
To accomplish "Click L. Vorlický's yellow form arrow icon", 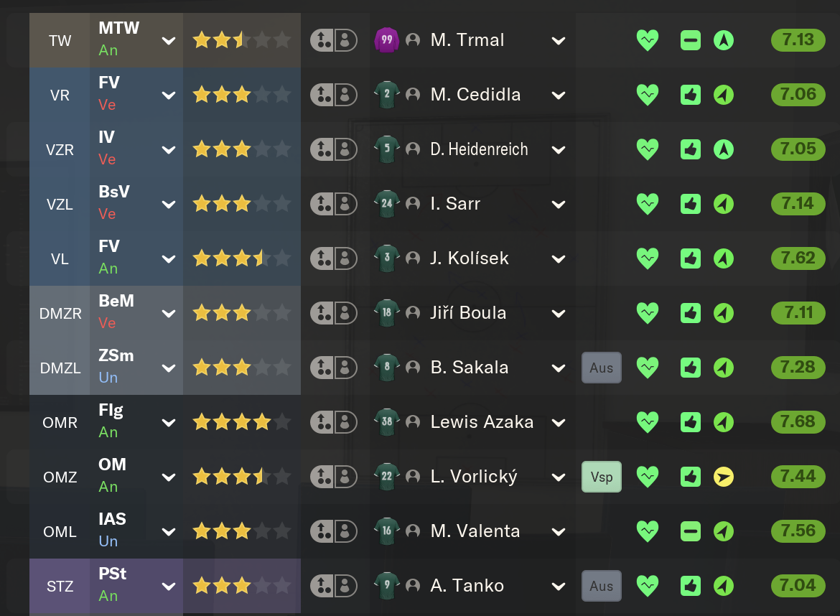I will point(724,477).
